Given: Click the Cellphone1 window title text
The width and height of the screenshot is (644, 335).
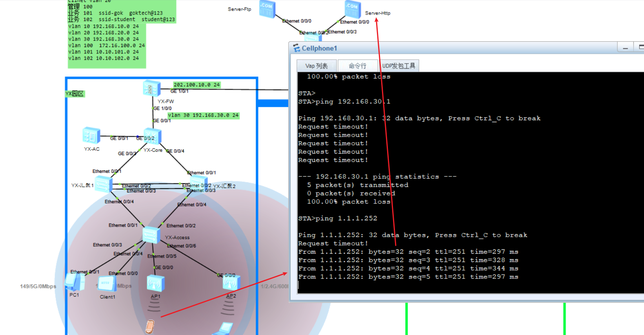Looking at the screenshot, I should coord(319,48).
